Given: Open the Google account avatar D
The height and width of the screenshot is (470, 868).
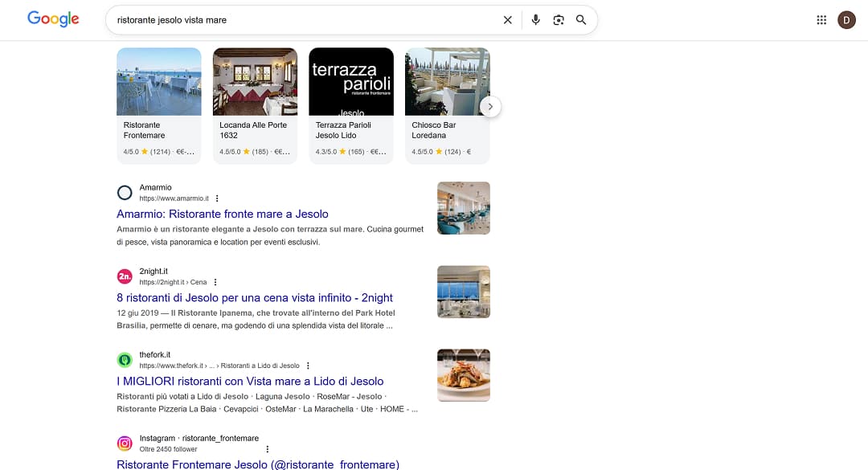Looking at the screenshot, I should click(846, 19).
